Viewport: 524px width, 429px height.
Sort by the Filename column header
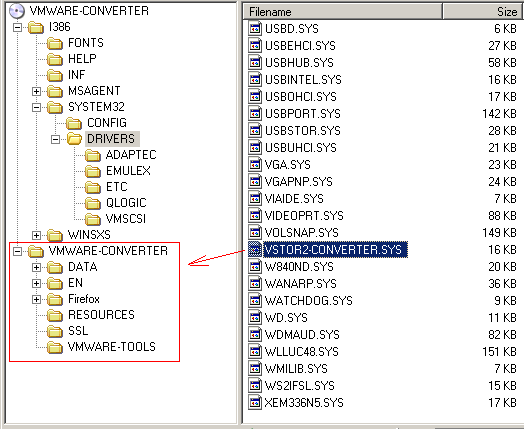(342, 12)
